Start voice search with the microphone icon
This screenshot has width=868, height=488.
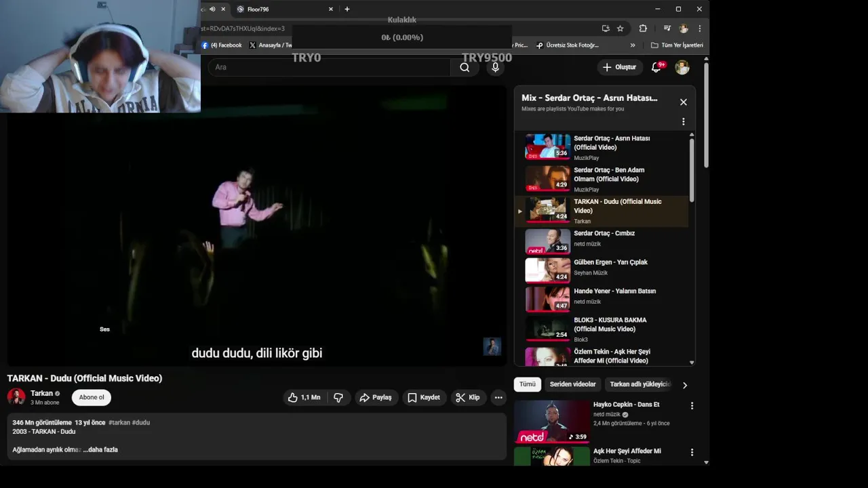pos(495,67)
